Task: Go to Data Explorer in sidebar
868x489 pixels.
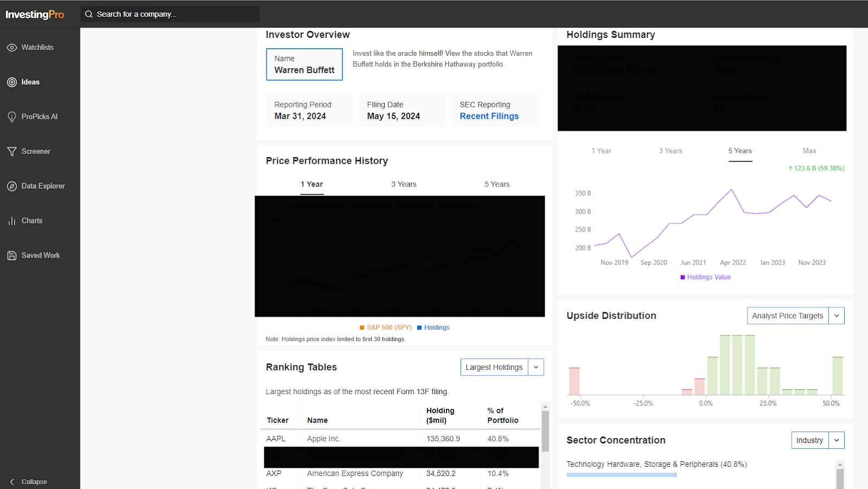Action: [43, 186]
